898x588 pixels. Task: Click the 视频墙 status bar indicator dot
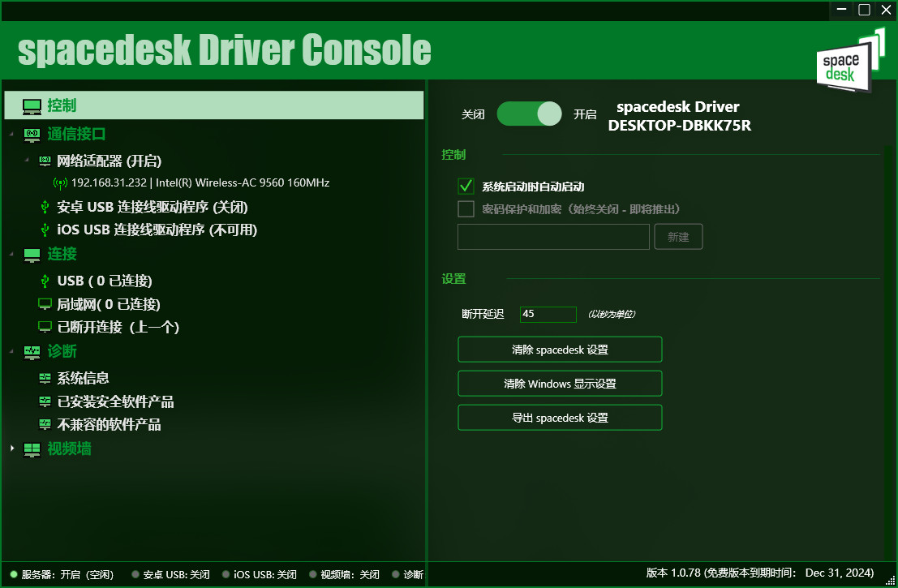312,574
